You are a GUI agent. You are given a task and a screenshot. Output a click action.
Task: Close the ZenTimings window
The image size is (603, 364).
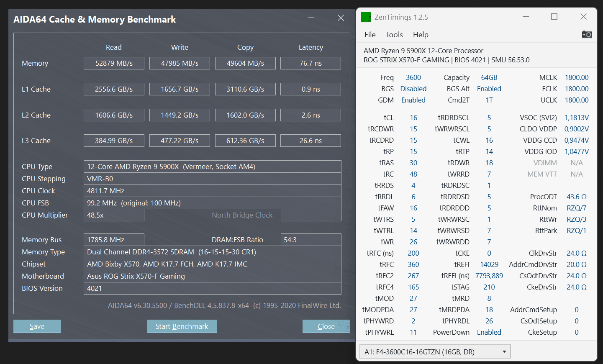583,17
